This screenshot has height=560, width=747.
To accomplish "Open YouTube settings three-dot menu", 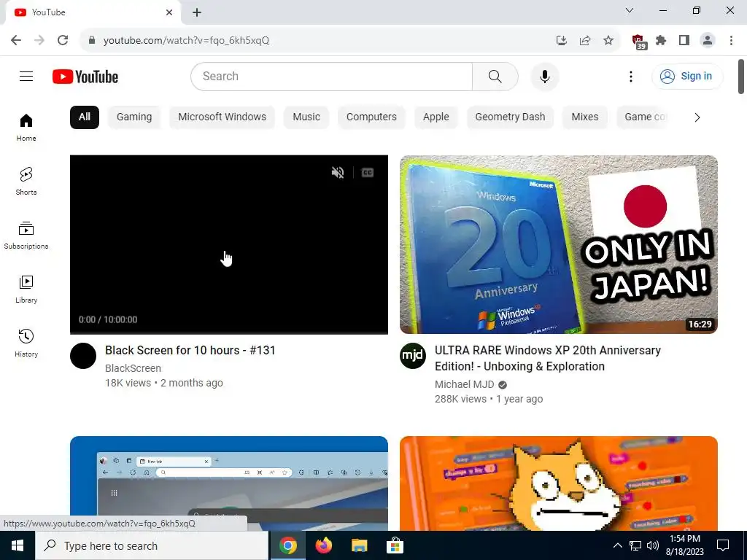I will point(631,76).
